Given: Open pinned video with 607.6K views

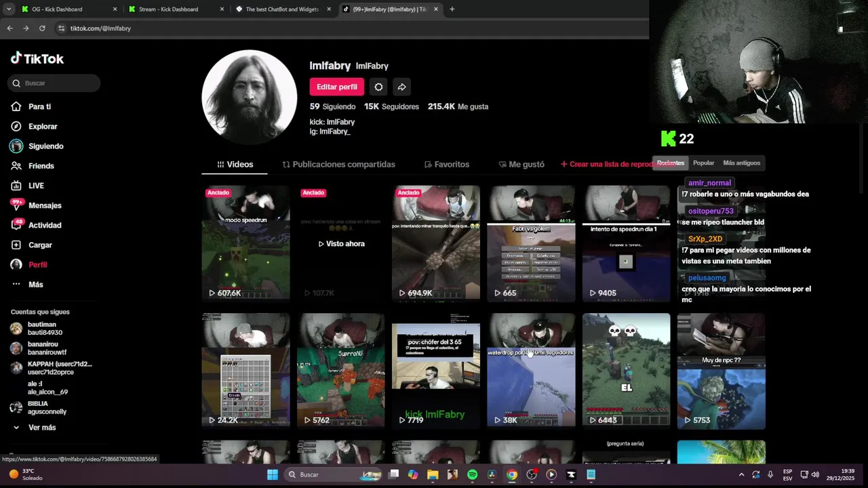Looking at the screenshot, I should tap(245, 243).
